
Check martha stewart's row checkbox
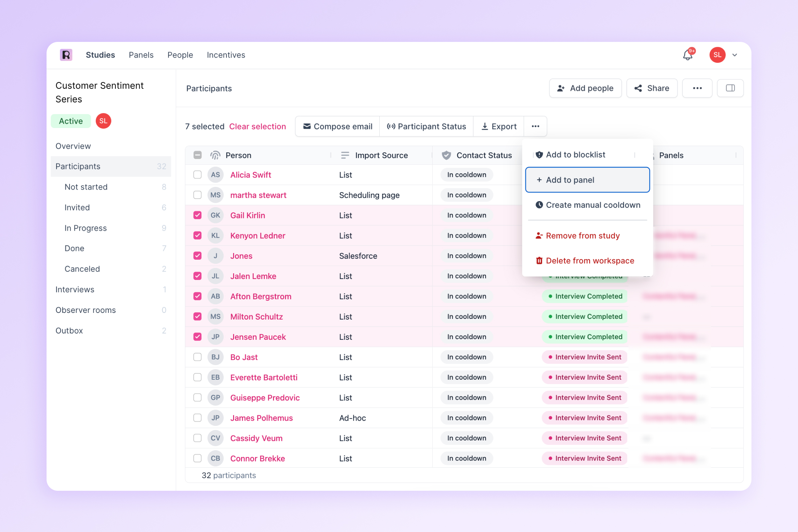(x=198, y=195)
